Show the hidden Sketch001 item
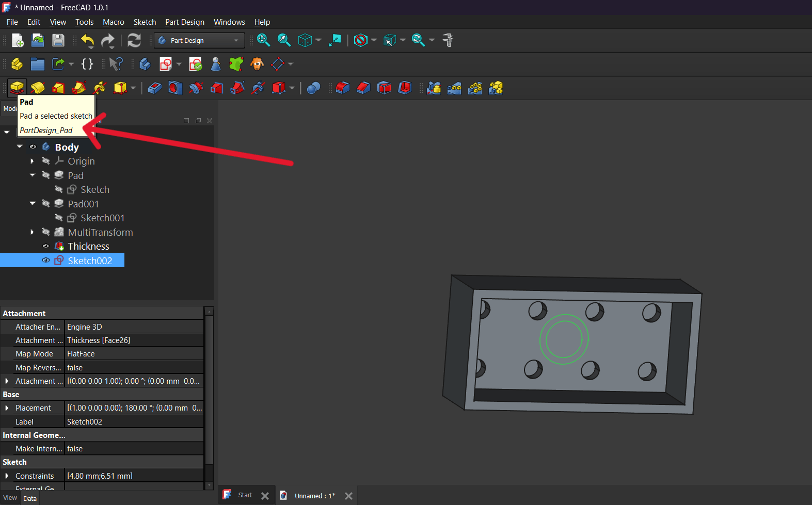 point(59,218)
